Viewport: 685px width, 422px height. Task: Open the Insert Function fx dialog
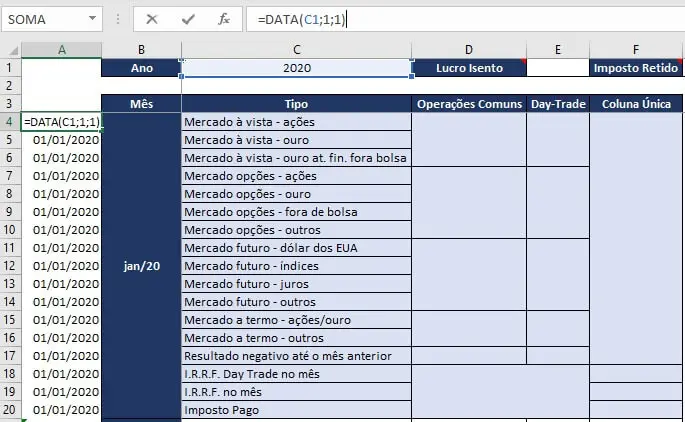[x=224, y=19]
